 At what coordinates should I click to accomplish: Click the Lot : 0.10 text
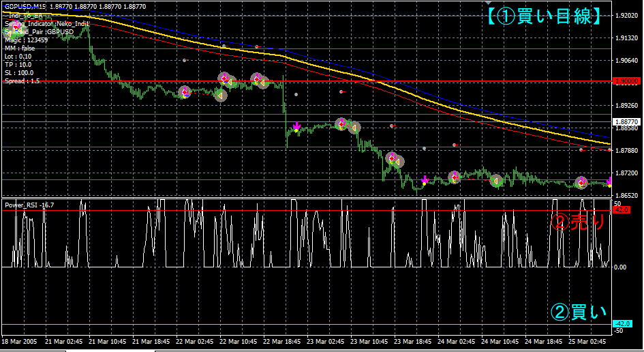click(18, 57)
